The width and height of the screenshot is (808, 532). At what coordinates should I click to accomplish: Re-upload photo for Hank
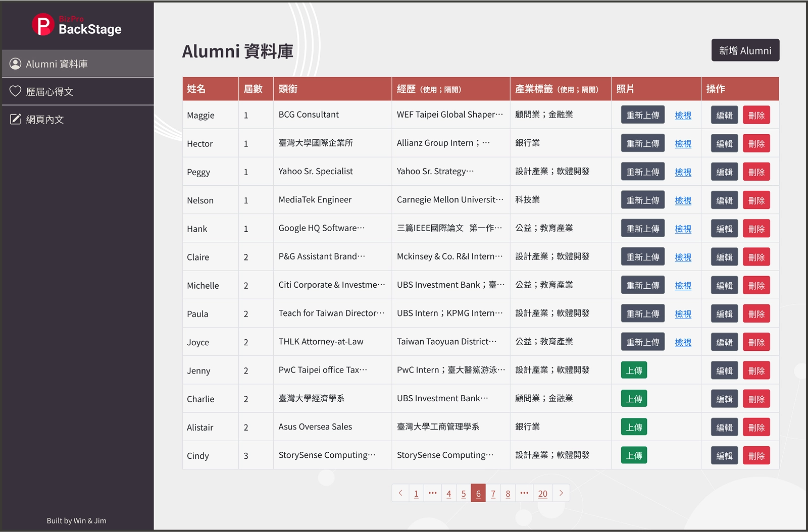click(643, 228)
